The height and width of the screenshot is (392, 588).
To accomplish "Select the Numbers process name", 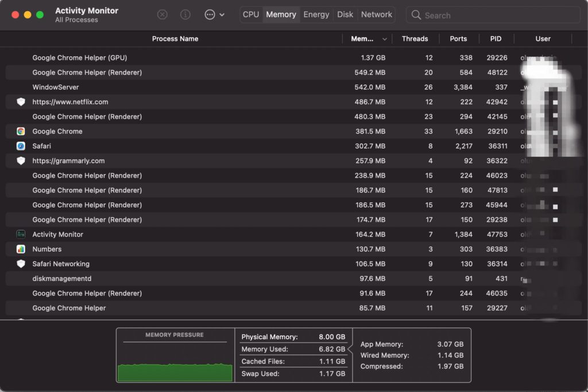I will (47, 249).
